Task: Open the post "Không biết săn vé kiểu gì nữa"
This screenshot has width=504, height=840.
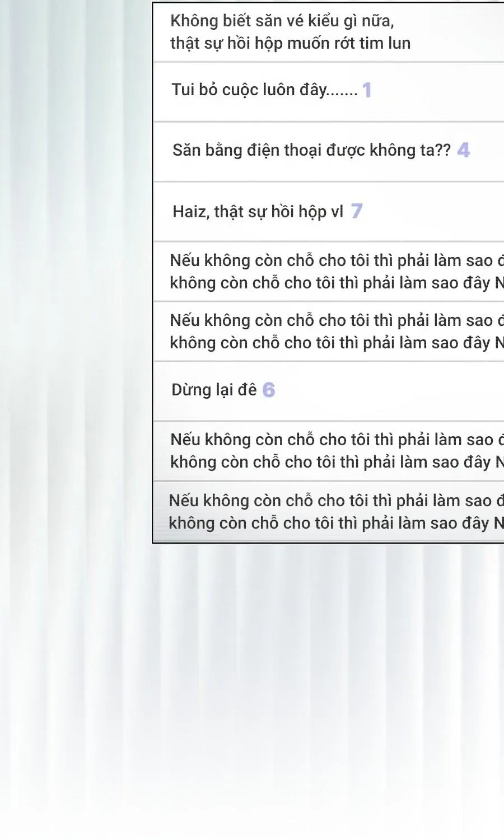Action: click(x=329, y=32)
